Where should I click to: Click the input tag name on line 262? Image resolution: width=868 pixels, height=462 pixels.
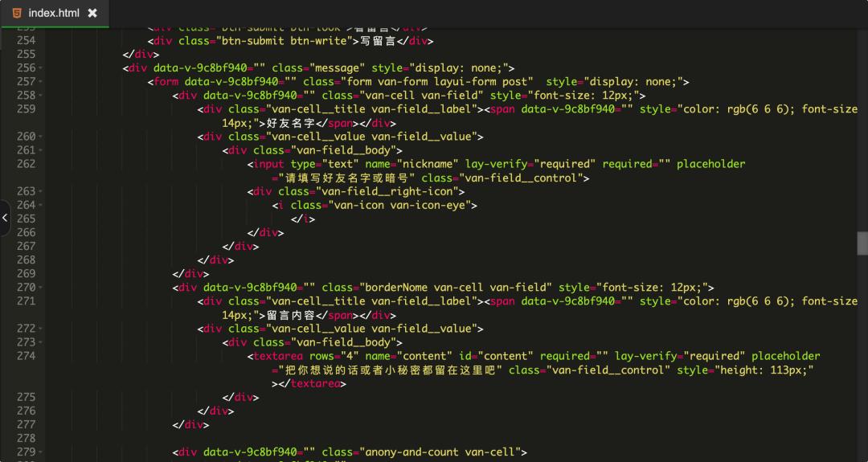coord(269,164)
